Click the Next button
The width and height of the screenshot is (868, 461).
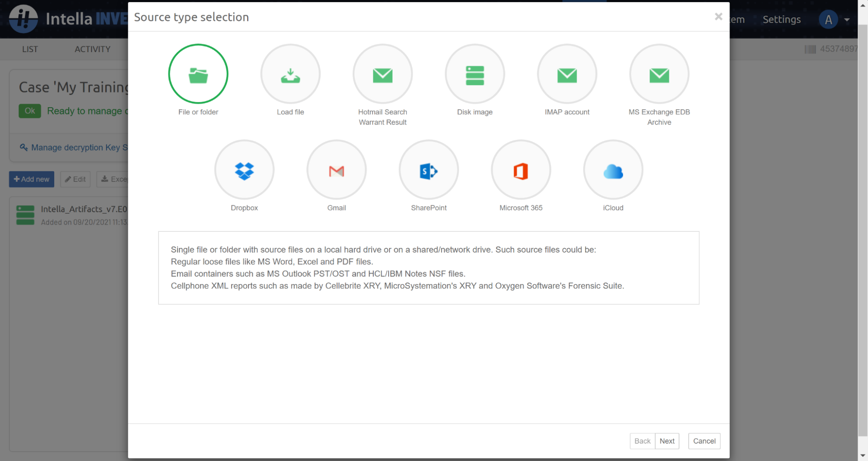click(x=667, y=441)
